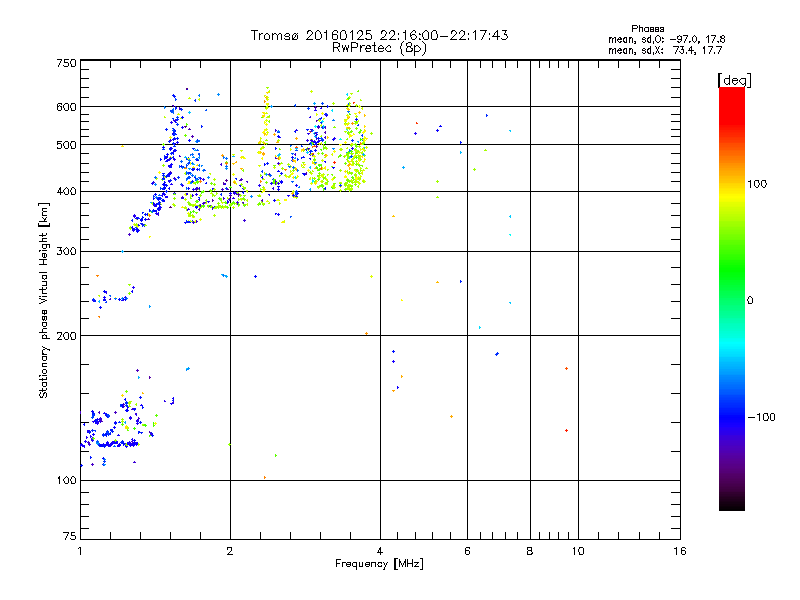
Task: Click the x-axis tick label '6'
Action: click(467, 551)
